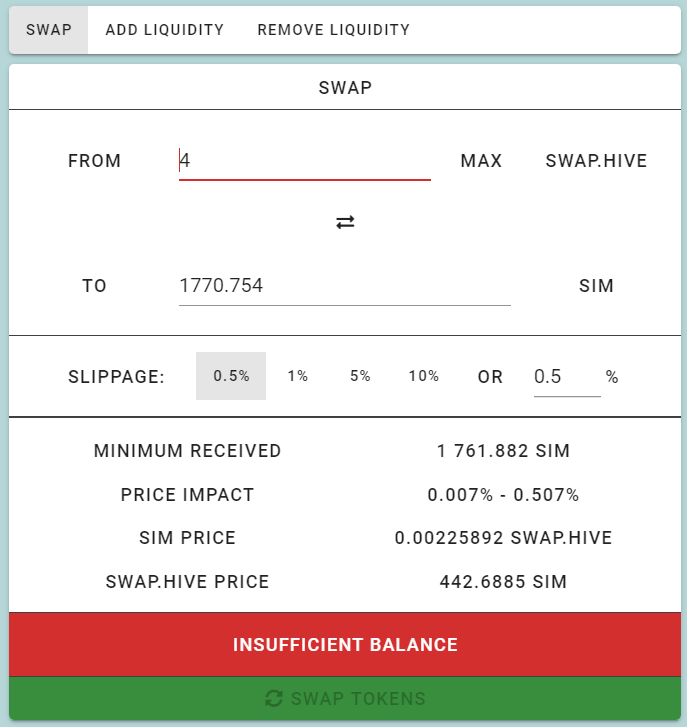Click the MAX amount button
Image resolution: width=687 pixels, height=727 pixels.
pos(481,161)
